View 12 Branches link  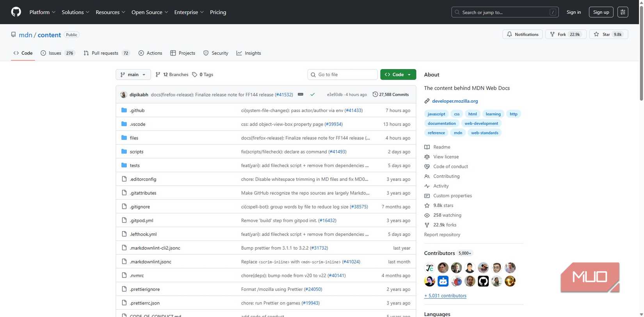coord(172,75)
